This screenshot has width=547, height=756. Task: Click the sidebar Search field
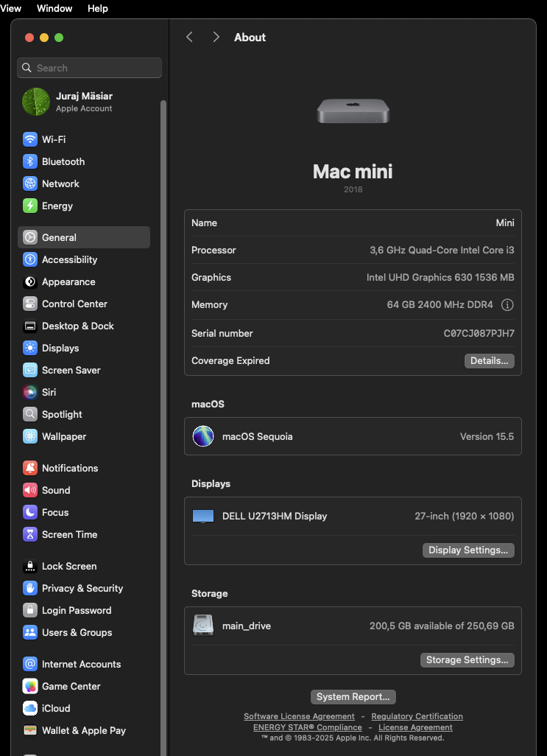[90, 68]
